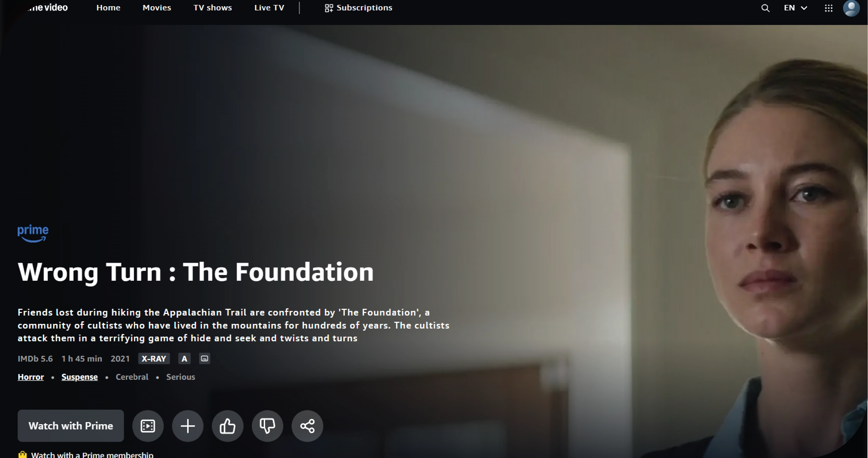
Task: Follow the Horror genre link
Action: pos(31,377)
